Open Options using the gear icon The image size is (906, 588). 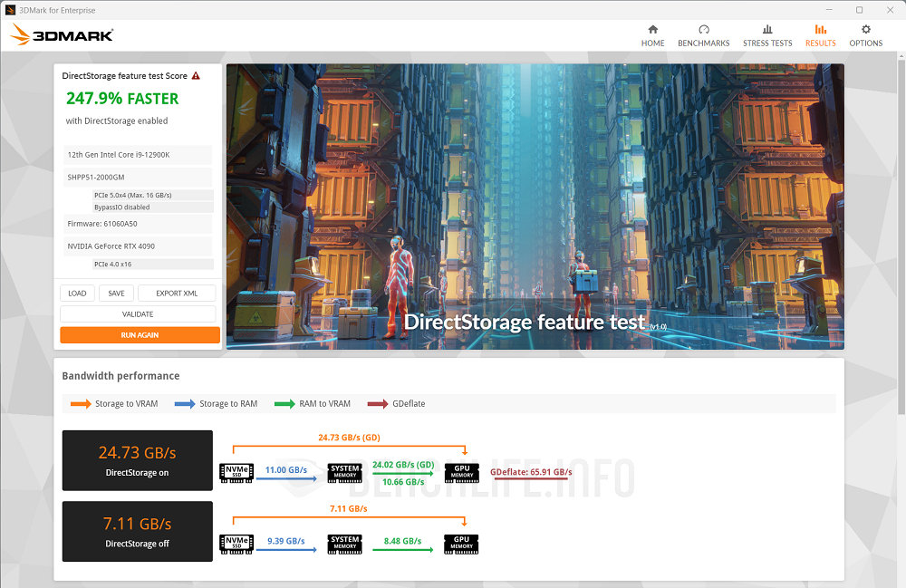click(x=865, y=30)
